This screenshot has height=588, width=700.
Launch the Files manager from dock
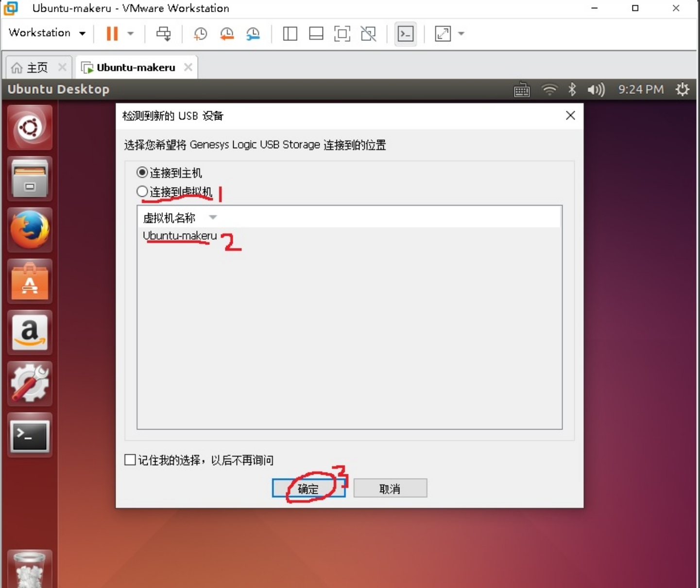pyautogui.click(x=30, y=179)
